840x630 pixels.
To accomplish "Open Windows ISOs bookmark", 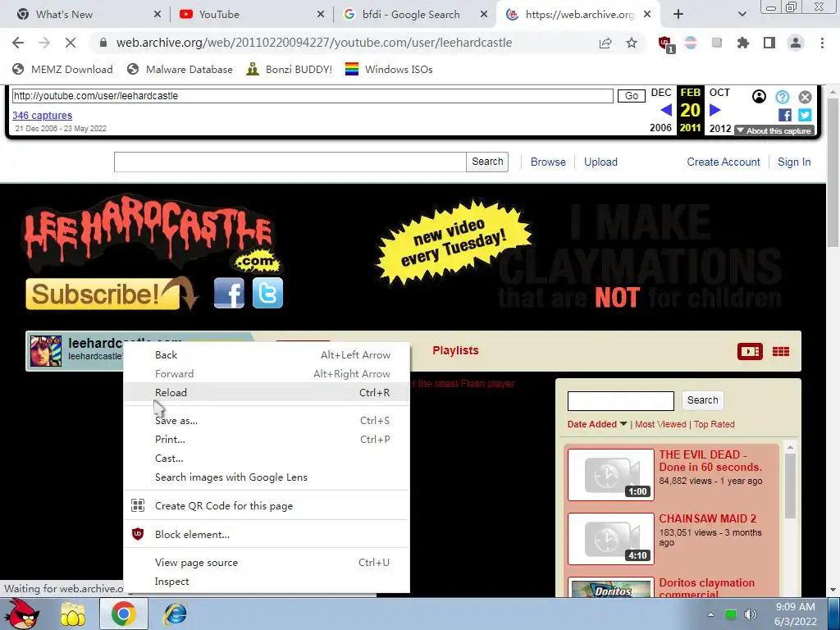I will 389,69.
